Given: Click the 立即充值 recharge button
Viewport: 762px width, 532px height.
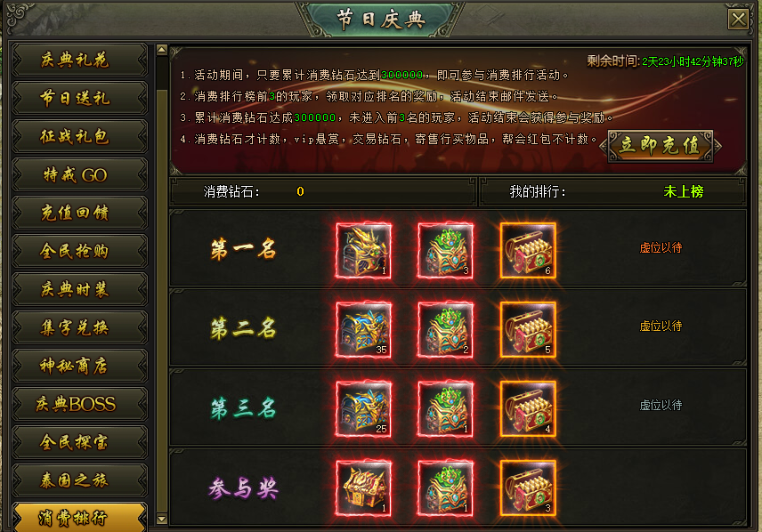Looking at the screenshot, I should coord(661,146).
